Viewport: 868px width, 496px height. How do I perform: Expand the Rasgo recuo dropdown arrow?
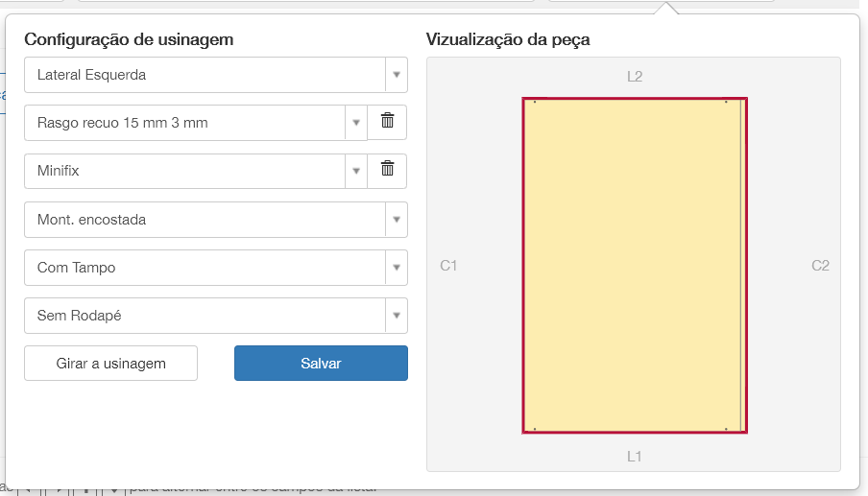355,123
